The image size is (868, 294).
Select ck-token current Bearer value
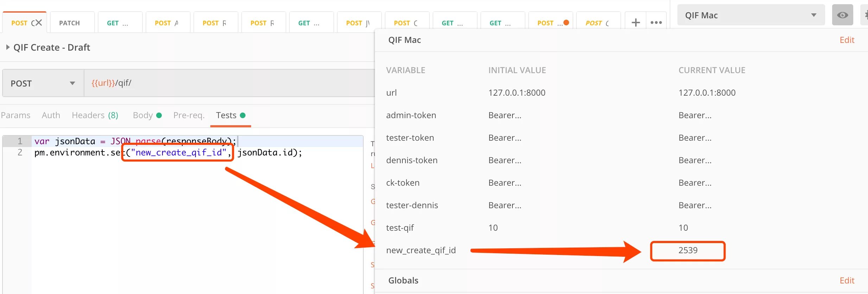[695, 183]
